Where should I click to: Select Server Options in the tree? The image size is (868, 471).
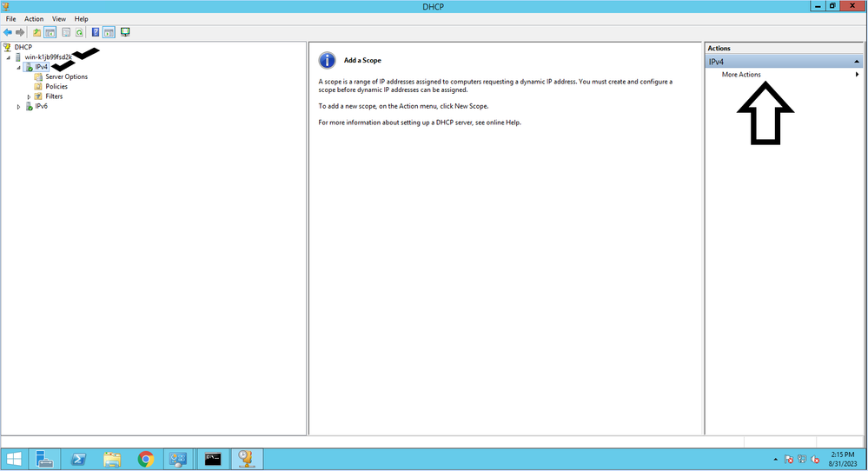pyautogui.click(x=66, y=76)
